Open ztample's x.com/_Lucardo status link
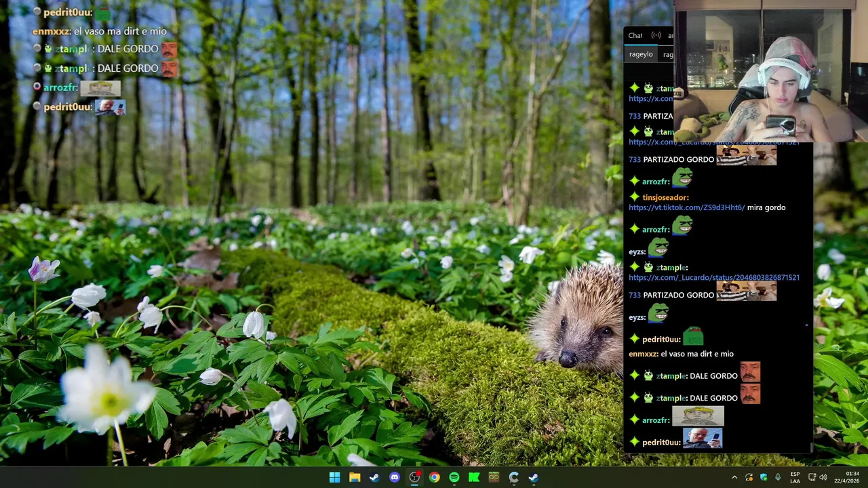Screen dimensions: 868x488 [714, 277]
